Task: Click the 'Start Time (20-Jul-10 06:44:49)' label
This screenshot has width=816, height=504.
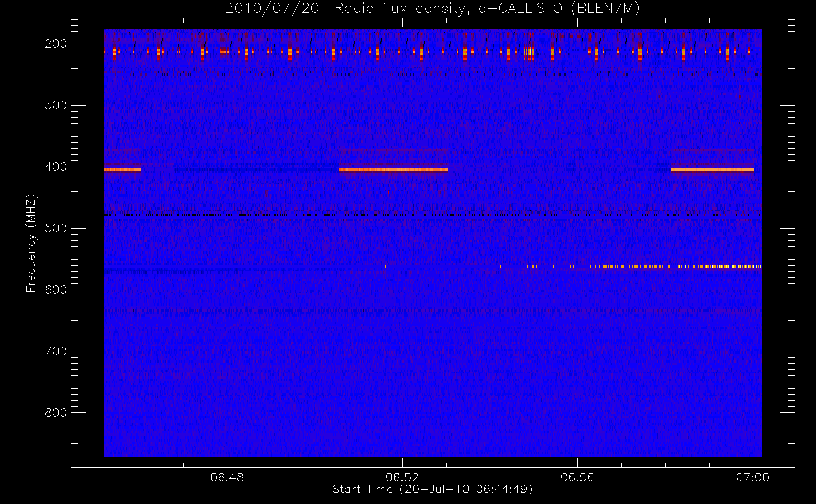Action: coord(433,489)
